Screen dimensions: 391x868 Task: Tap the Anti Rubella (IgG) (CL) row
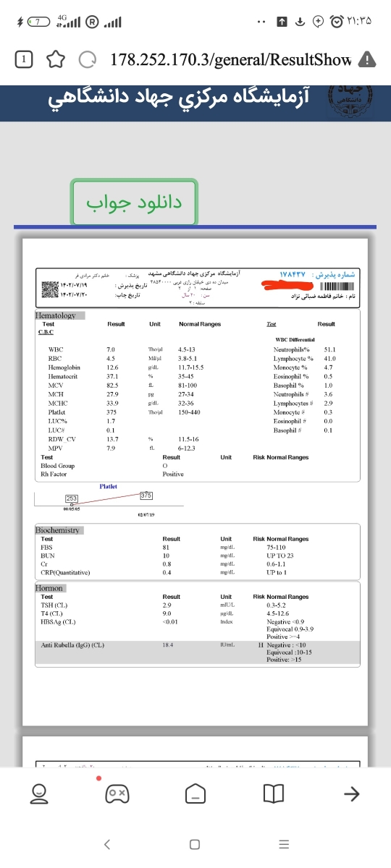tap(196, 654)
